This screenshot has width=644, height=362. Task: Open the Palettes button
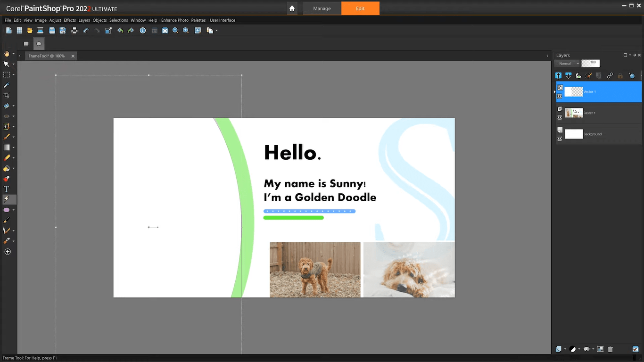[x=198, y=20]
